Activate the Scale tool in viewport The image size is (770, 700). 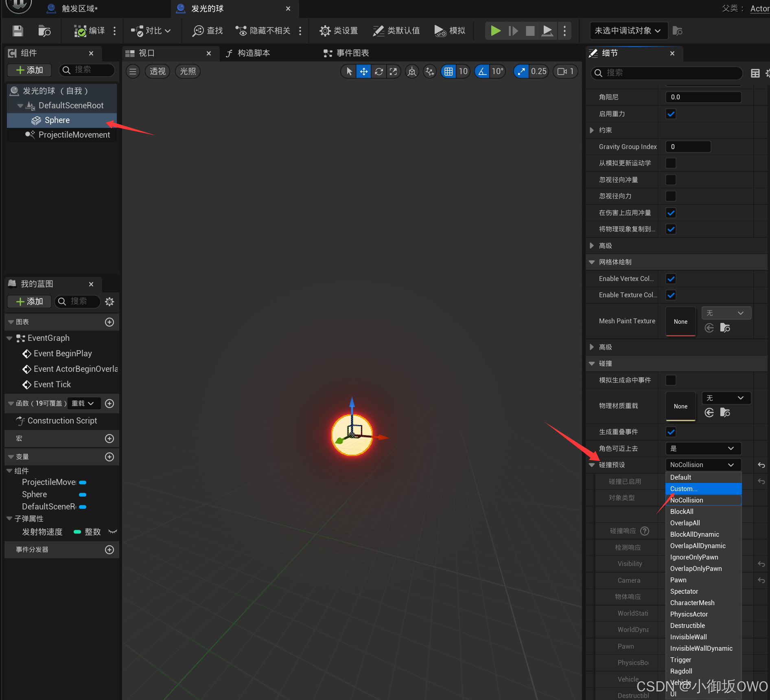pyautogui.click(x=393, y=72)
